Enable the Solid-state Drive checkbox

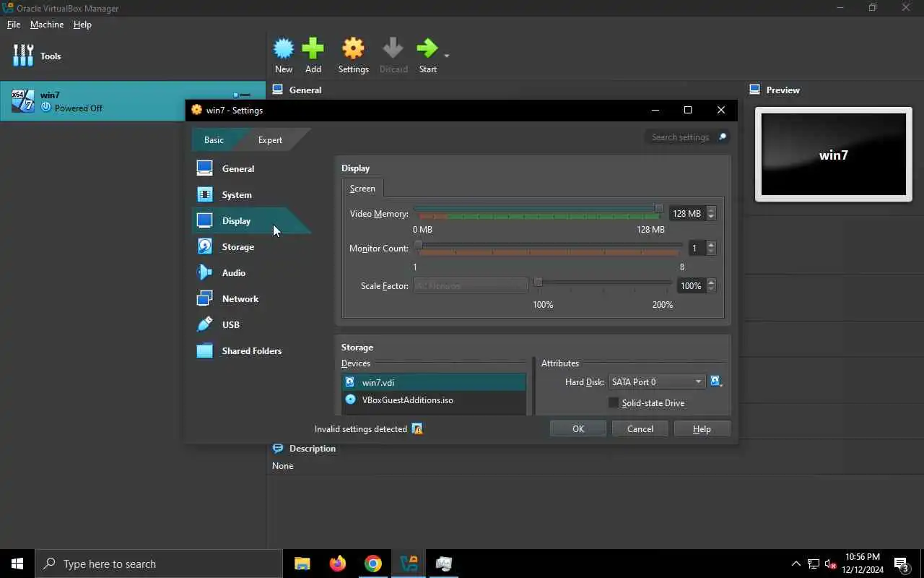pyautogui.click(x=614, y=402)
